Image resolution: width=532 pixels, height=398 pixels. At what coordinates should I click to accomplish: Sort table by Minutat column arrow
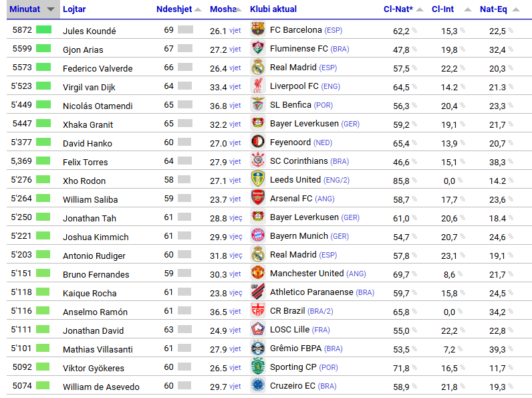tap(49, 9)
